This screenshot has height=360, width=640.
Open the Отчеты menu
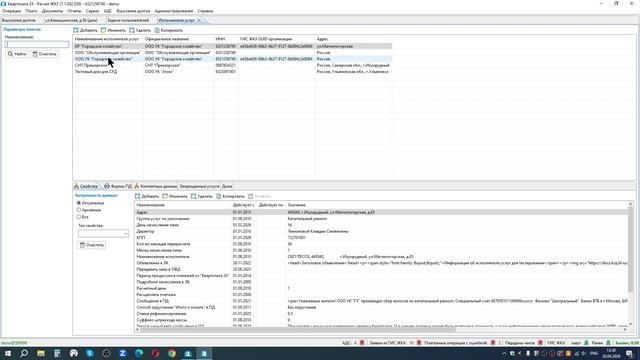(x=74, y=11)
